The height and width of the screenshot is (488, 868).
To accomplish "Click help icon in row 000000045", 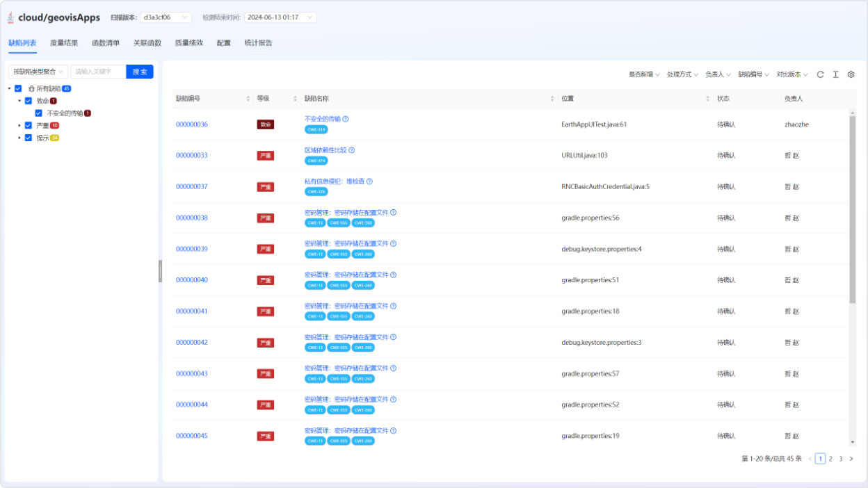I will [x=393, y=431].
